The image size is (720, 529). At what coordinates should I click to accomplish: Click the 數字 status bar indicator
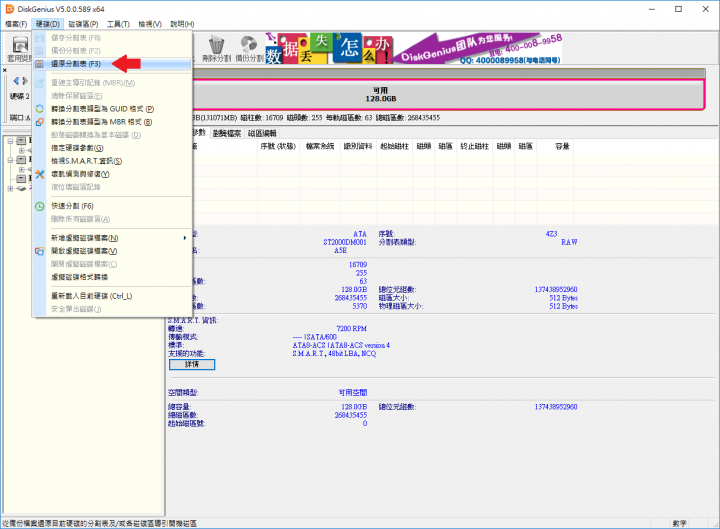[680, 523]
